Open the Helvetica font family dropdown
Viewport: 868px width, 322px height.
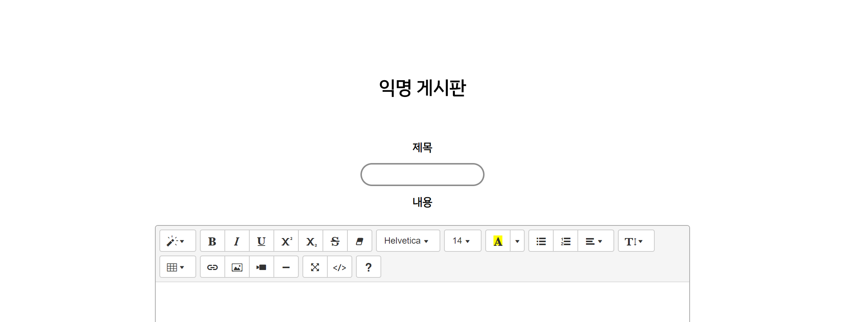point(408,241)
